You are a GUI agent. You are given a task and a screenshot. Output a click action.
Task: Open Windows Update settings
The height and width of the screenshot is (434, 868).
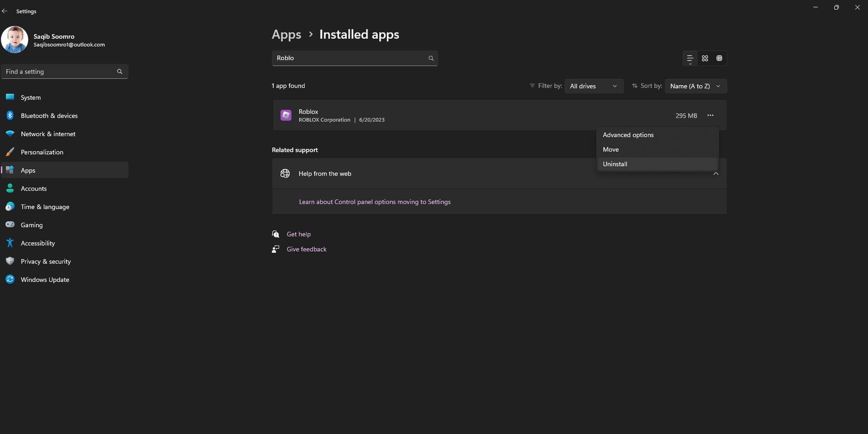pyautogui.click(x=45, y=279)
